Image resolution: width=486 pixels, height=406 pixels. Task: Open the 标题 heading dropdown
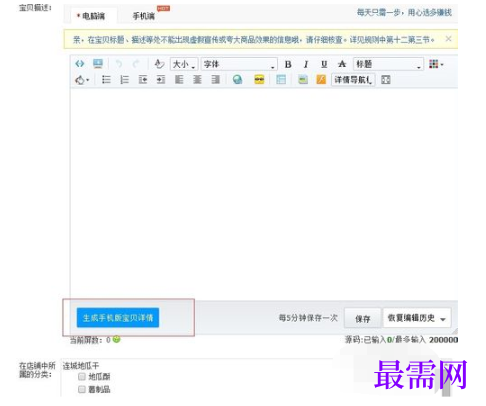point(388,64)
